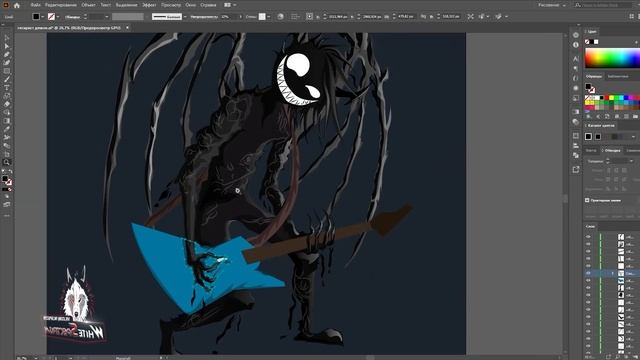Select the Selection tool (black arrow)
This screenshot has height=360, width=640.
(7, 38)
